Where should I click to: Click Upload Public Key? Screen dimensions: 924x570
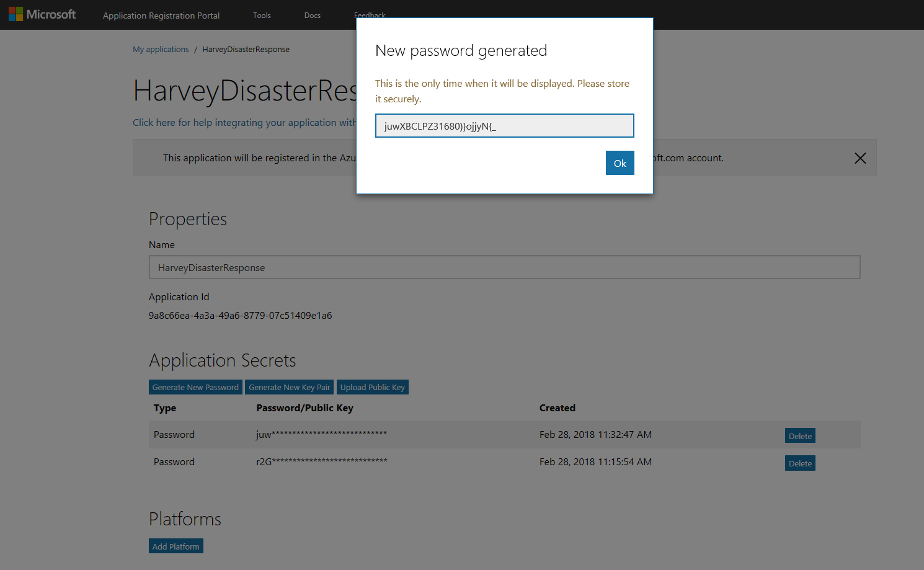pos(372,387)
